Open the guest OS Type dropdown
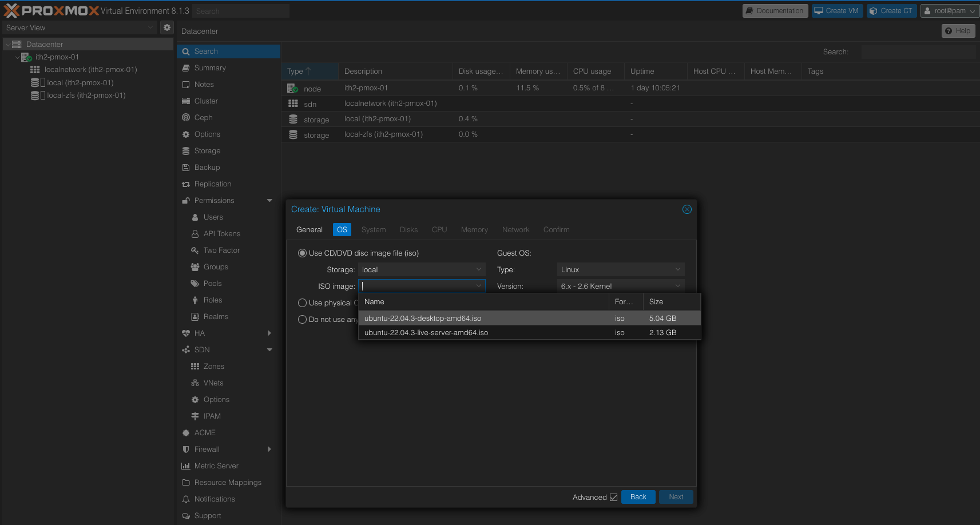The image size is (980, 525). [x=620, y=270]
